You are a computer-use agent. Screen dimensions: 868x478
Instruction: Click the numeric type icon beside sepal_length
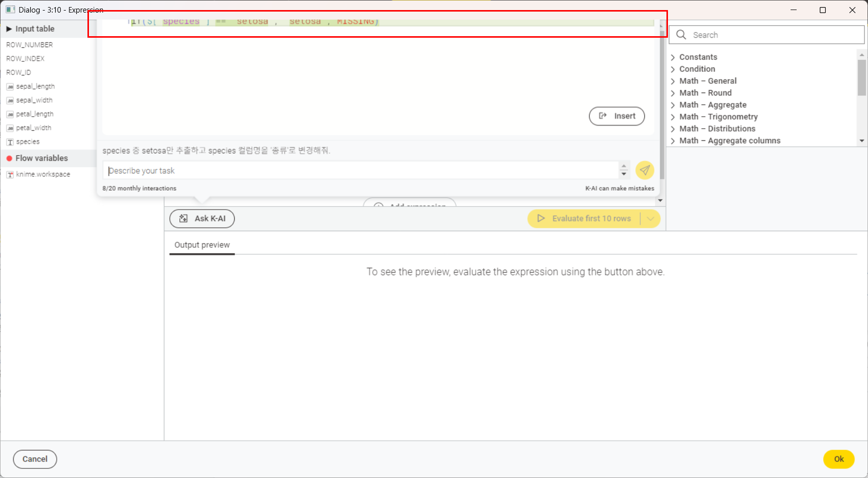[x=10, y=86]
